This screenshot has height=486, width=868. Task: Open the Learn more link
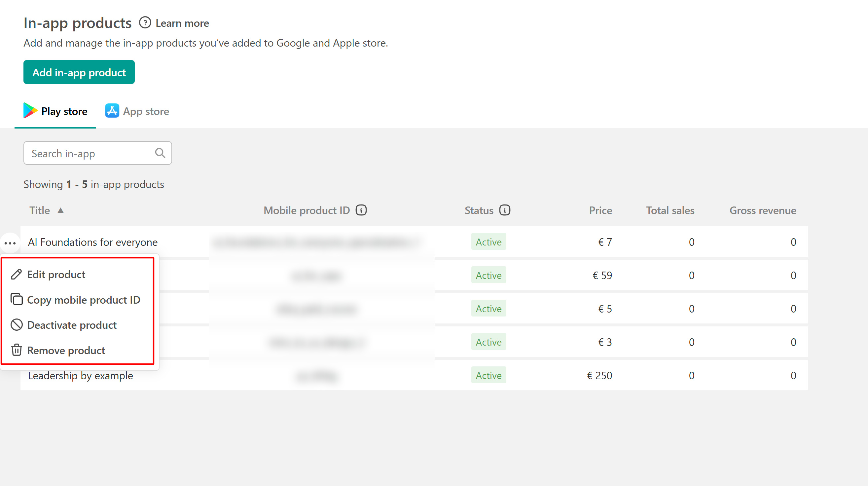(x=182, y=23)
